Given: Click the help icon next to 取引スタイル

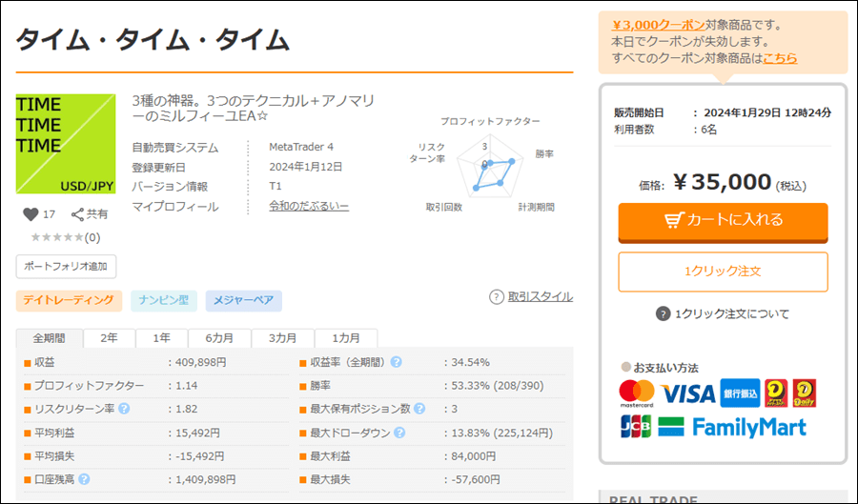Looking at the screenshot, I should point(496,297).
